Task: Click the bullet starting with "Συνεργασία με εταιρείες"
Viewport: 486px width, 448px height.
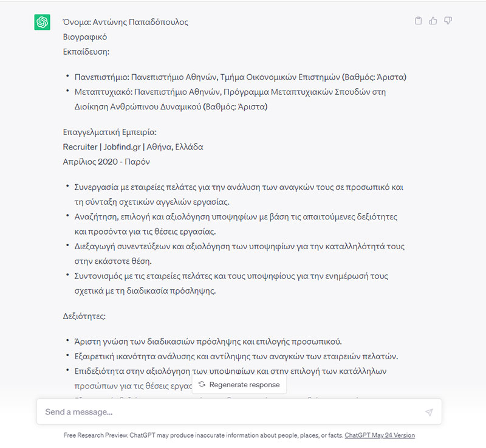Action: [239, 195]
